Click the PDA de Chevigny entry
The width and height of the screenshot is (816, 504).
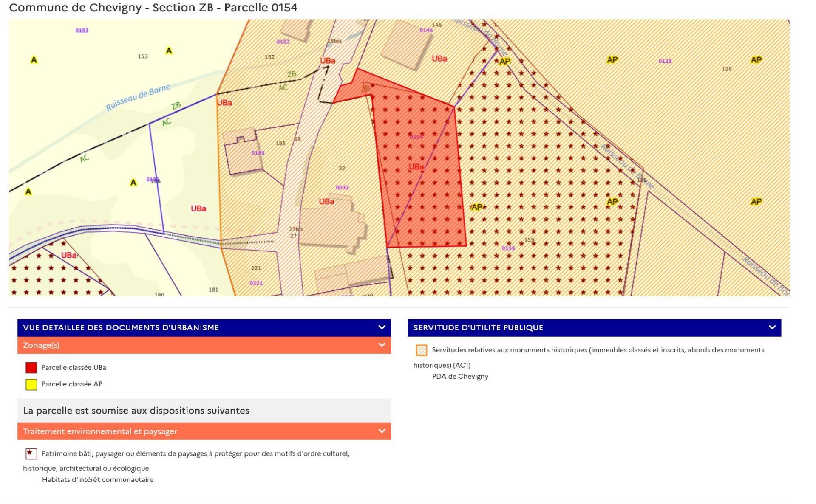(460, 377)
